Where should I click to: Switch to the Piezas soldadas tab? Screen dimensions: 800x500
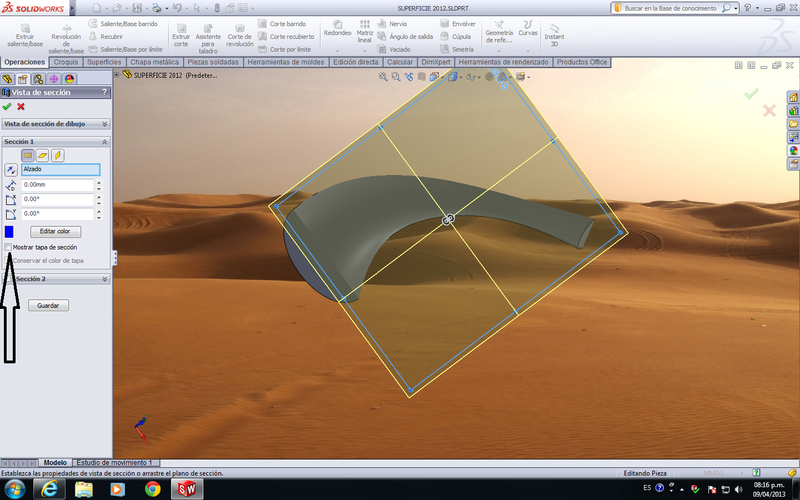[213, 62]
